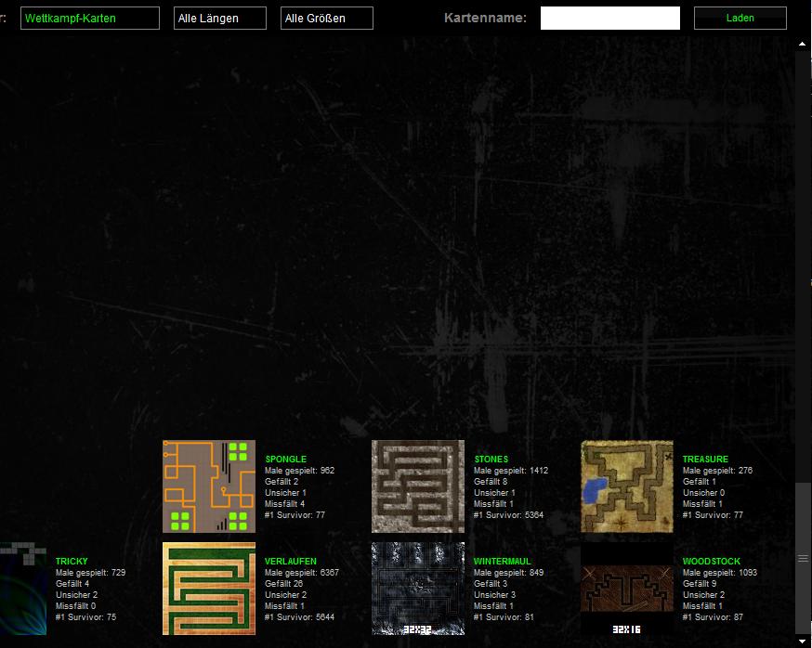The image size is (812, 648).
Task: Click 'Gefällt 9' under Woodstock
Action: (x=700, y=583)
